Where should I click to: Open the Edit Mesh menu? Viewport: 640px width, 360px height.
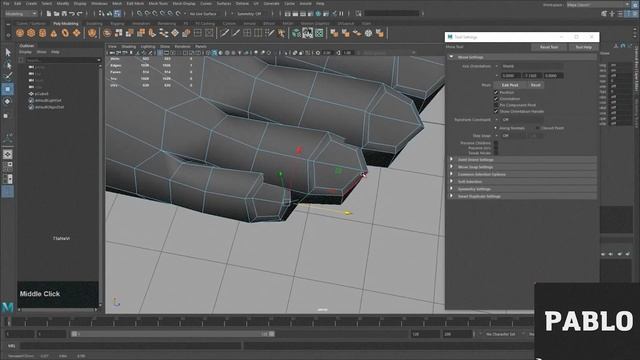coord(135,3)
